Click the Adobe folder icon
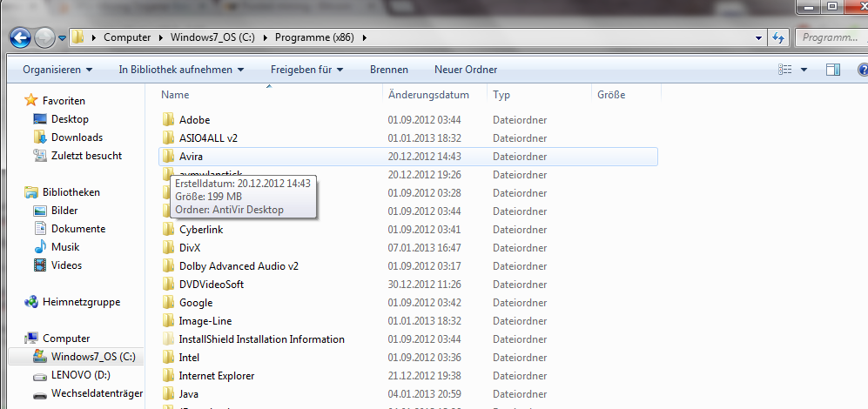 click(x=168, y=119)
